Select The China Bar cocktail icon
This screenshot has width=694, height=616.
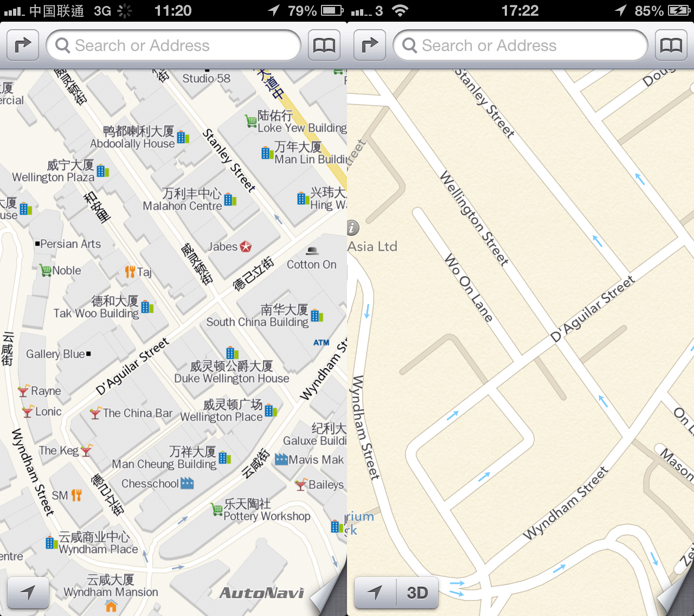coord(95,413)
